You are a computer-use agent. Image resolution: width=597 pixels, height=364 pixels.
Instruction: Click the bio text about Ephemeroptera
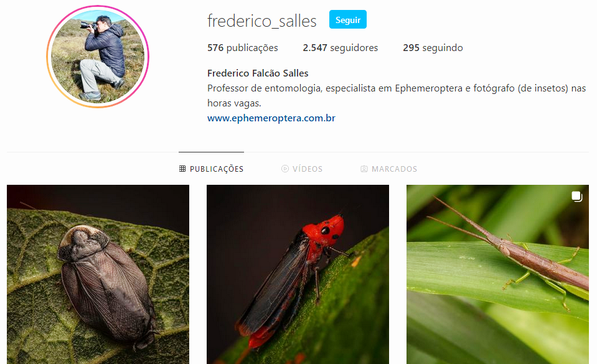[x=397, y=96]
